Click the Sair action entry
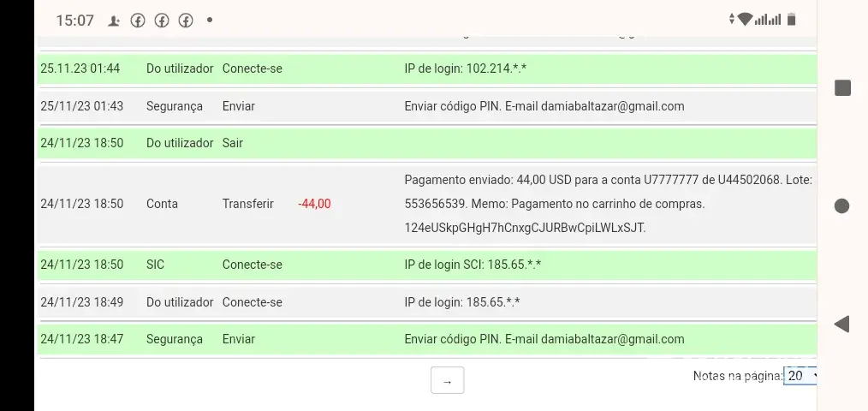Screen dimensions: 868x411 point(233,143)
